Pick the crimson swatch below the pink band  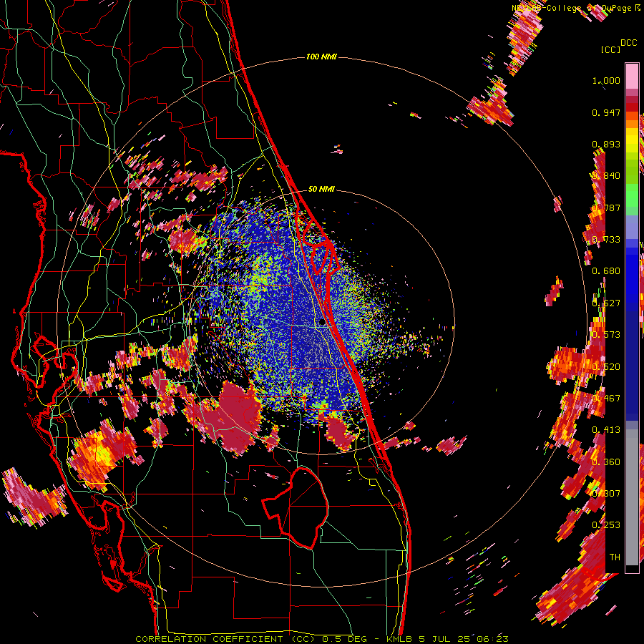click(x=632, y=99)
